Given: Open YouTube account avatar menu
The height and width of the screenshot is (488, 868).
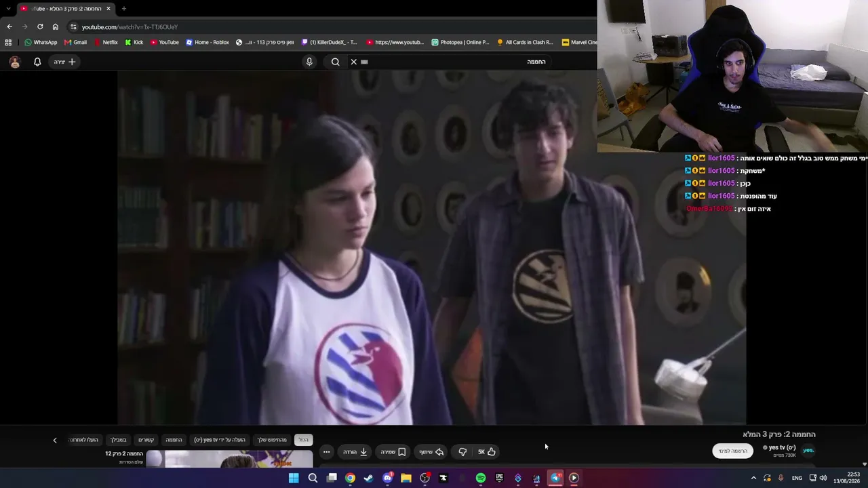Looking at the screenshot, I should (x=15, y=62).
